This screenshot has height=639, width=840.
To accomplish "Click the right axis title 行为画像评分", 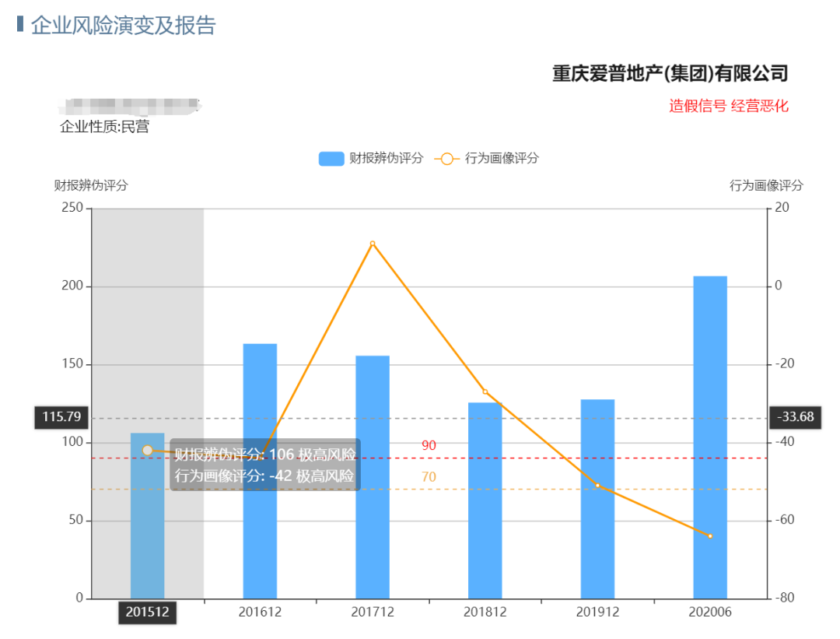I will point(766,185).
